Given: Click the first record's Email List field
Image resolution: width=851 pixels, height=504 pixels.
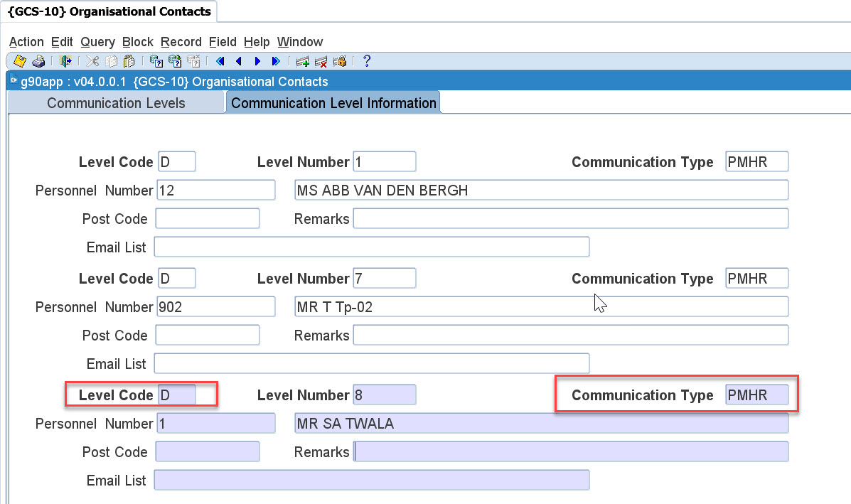Looking at the screenshot, I should 371,247.
